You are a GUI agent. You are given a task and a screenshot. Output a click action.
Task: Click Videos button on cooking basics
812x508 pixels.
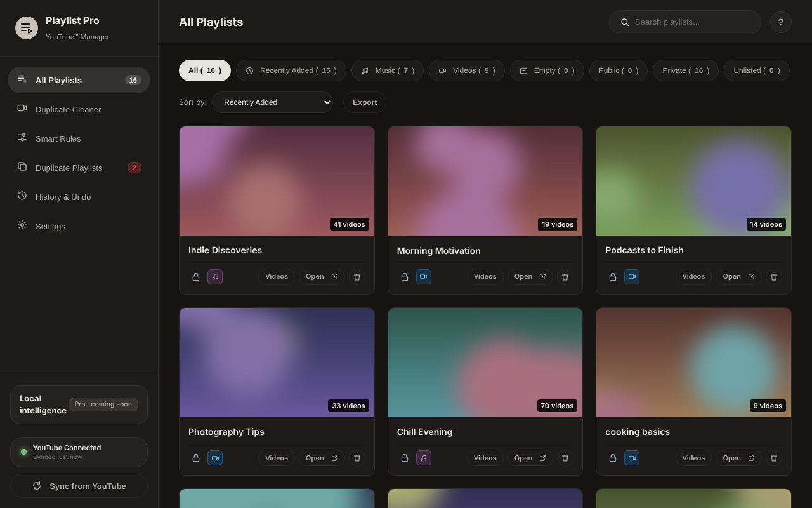[693, 458]
